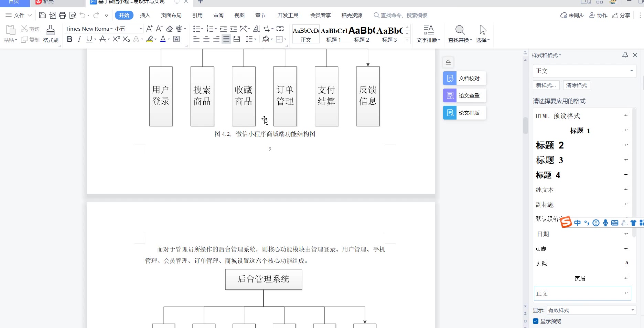Screen dimensions: 644x328
Task: Align text left
Action: click(x=196, y=39)
